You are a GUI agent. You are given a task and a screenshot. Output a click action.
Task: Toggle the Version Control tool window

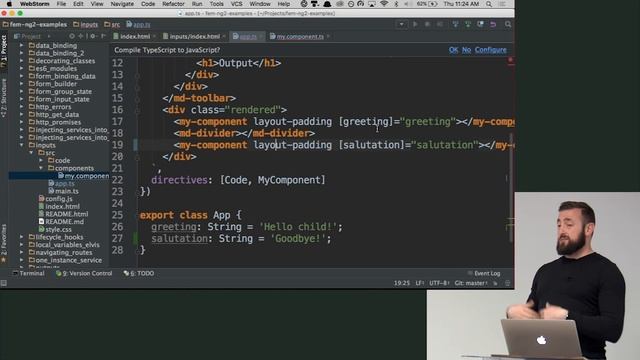[x=84, y=273]
